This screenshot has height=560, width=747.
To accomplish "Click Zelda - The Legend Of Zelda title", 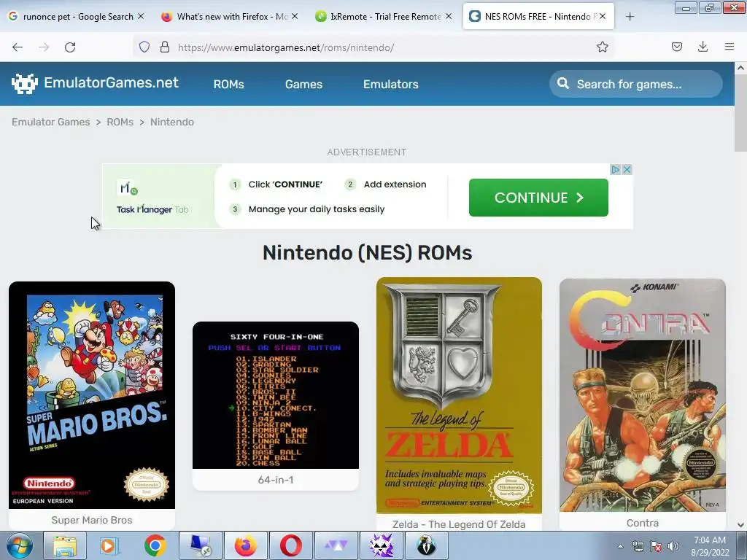I will (459, 524).
